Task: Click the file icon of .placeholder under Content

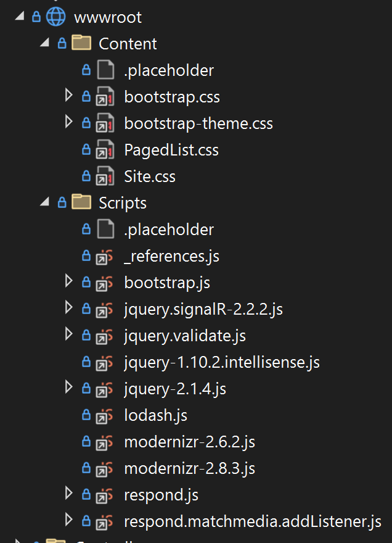Action: [x=105, y=70]
